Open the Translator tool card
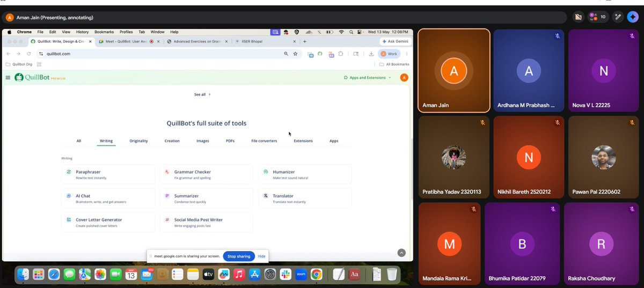644x288 pixels. [305, 198]
